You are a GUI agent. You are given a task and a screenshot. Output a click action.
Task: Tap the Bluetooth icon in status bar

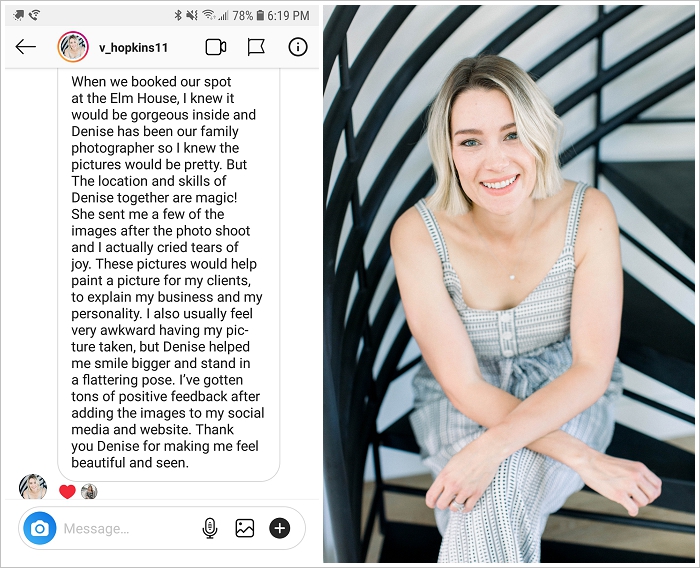178,15
